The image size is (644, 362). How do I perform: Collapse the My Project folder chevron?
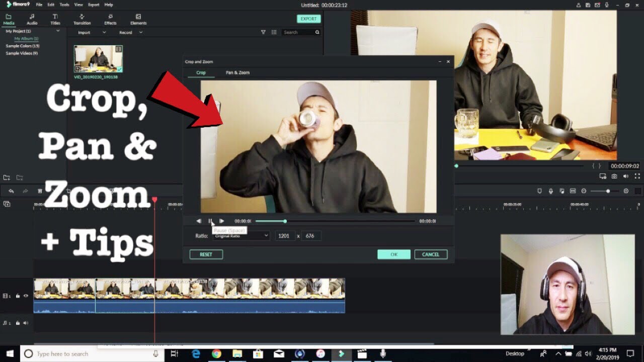[58, 31]
